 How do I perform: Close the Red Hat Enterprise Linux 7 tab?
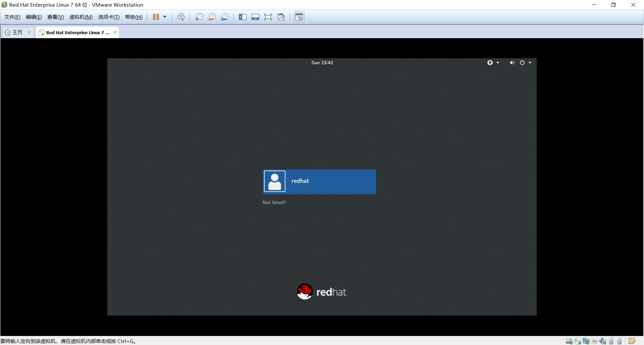click(115, 32)
